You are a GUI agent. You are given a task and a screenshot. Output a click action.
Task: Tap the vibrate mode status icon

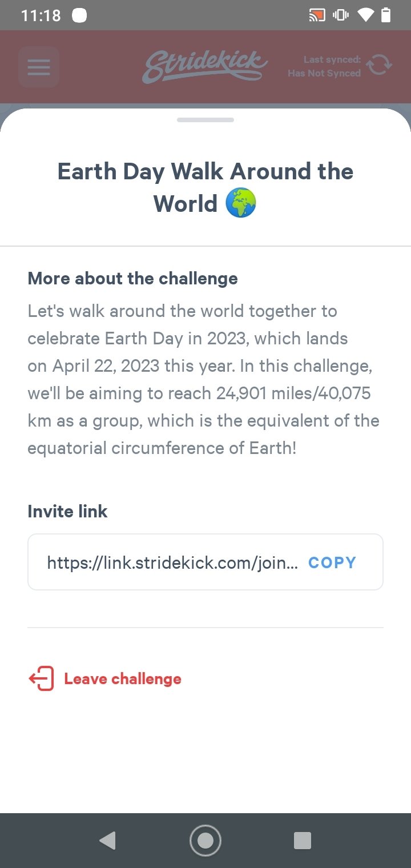pyautogui.click(x=340, y=15)
